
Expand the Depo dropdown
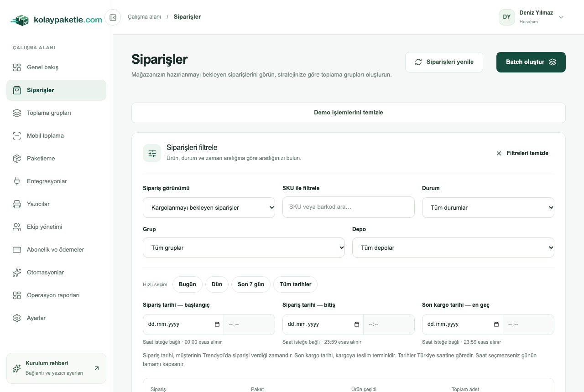pos(453,248)
